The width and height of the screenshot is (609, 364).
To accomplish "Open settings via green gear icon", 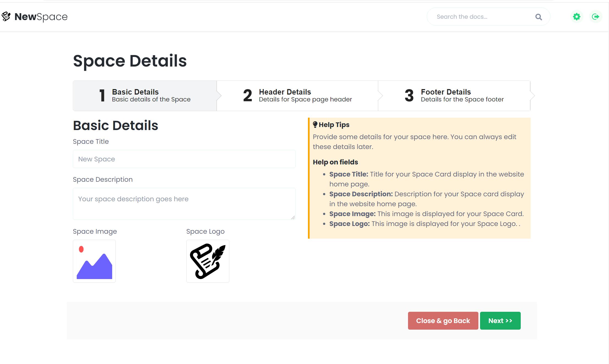I will (577, 17).
